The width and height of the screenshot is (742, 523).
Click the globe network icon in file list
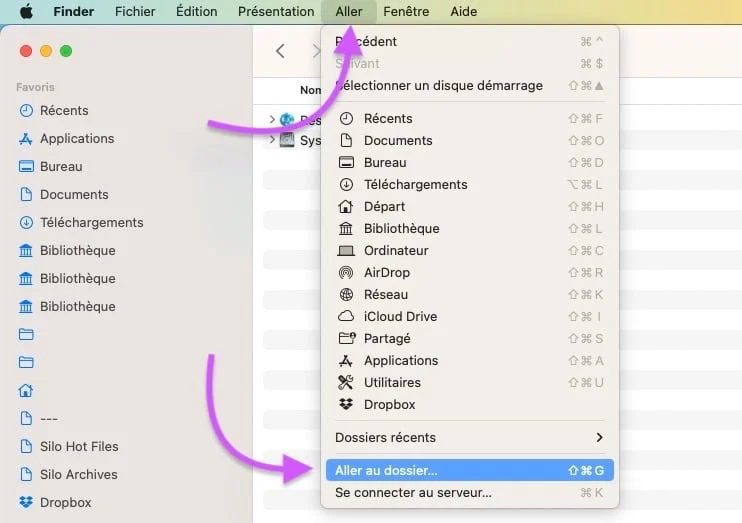(287, 119)
